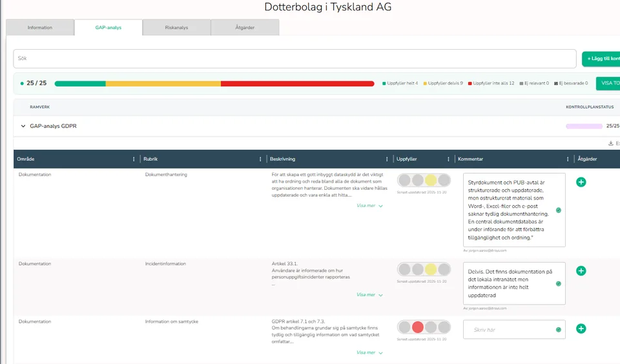Click the Uppfyller helt 4 legend entry
Screen dimensions: 620x364
click(400, 83)
